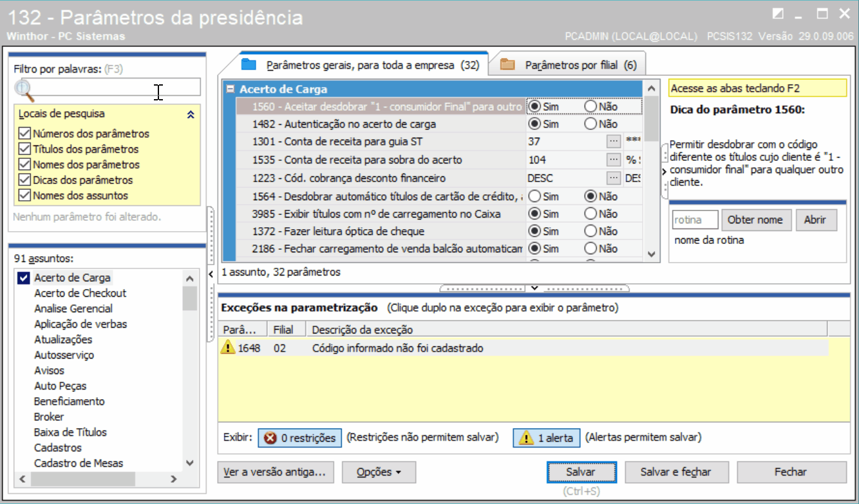
Task: Select the Analise Gerencial subject
Action: pyautogui.click(x=73, y=308)
